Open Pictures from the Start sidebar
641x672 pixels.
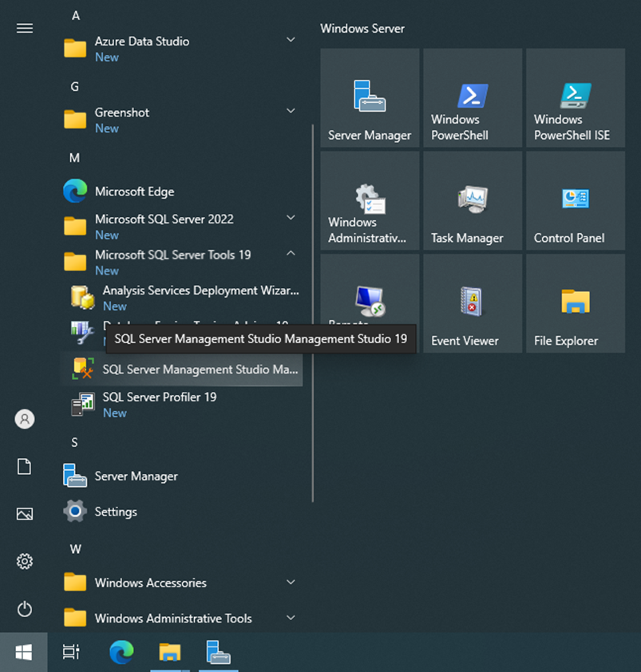coord(25,513)
